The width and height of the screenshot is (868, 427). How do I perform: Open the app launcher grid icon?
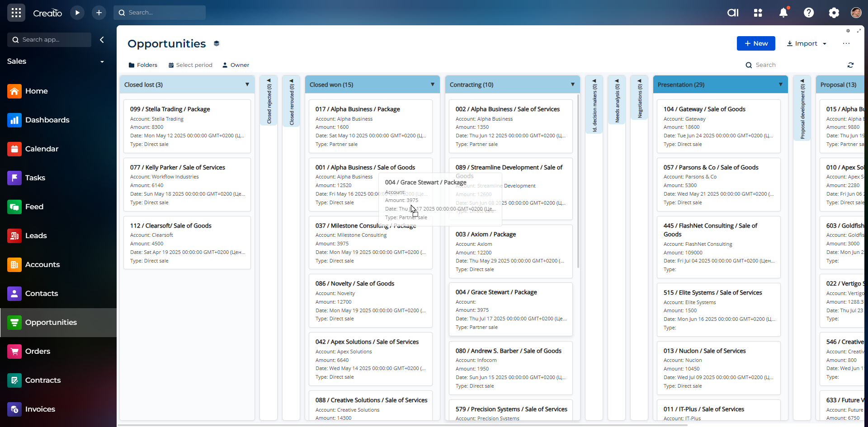click(x=16, y=13)
